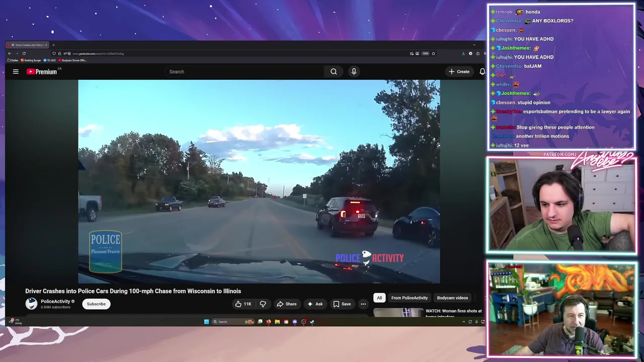Dislike the video with thumbs down
The image size is (644, 362).
coord(263,304)
